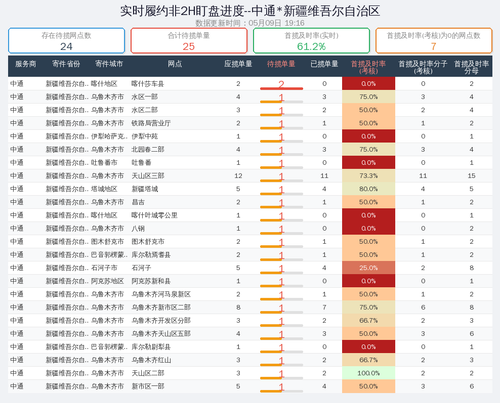Viewport: 500px width, 403px height.
Task: Click the red 待揽单量 column header
Action: 281,64
